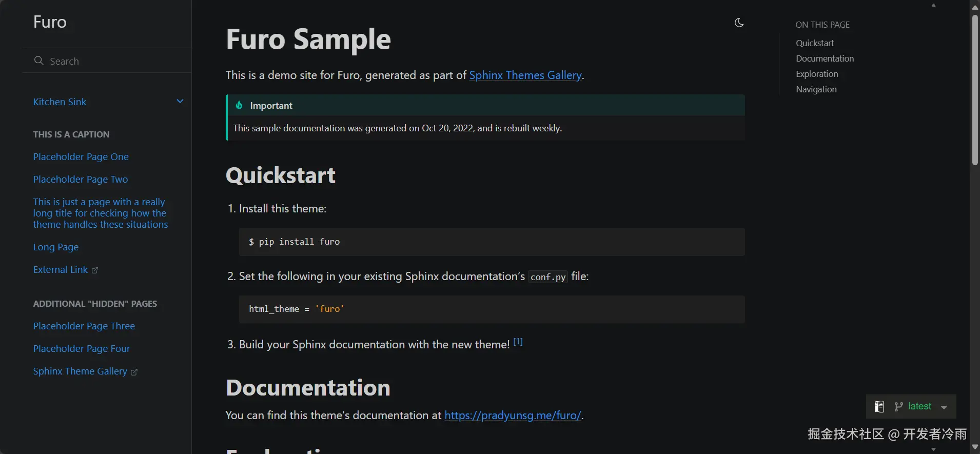Click the Read the Docs book icon
Screen dimensions: 980x454
879,407
